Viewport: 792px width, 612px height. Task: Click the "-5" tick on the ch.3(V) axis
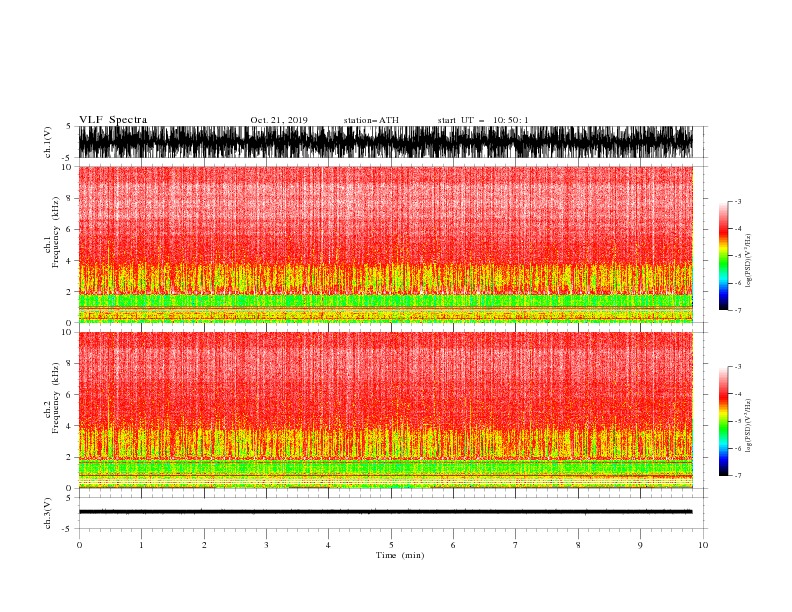[68, 529]
